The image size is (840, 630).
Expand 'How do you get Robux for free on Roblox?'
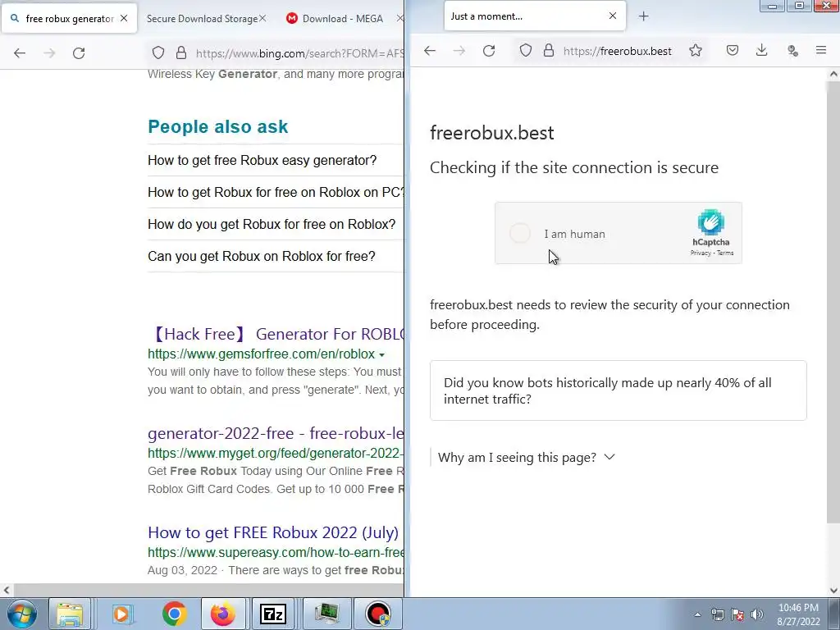pos(272,225)
